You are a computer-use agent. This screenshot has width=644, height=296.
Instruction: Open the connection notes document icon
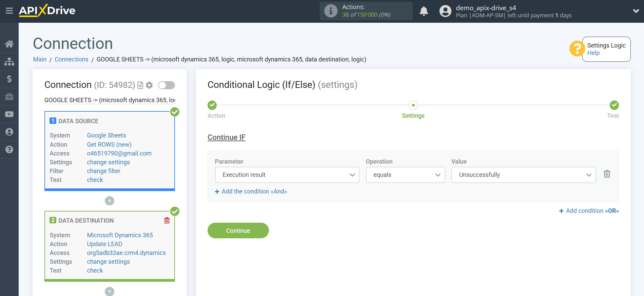click(x=140, y=85)
